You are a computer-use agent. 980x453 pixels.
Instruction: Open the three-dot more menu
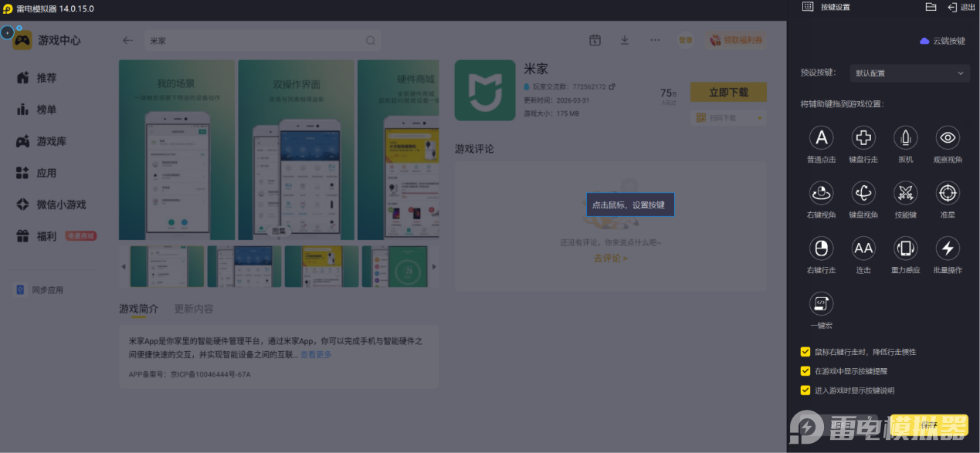(655, 40)
